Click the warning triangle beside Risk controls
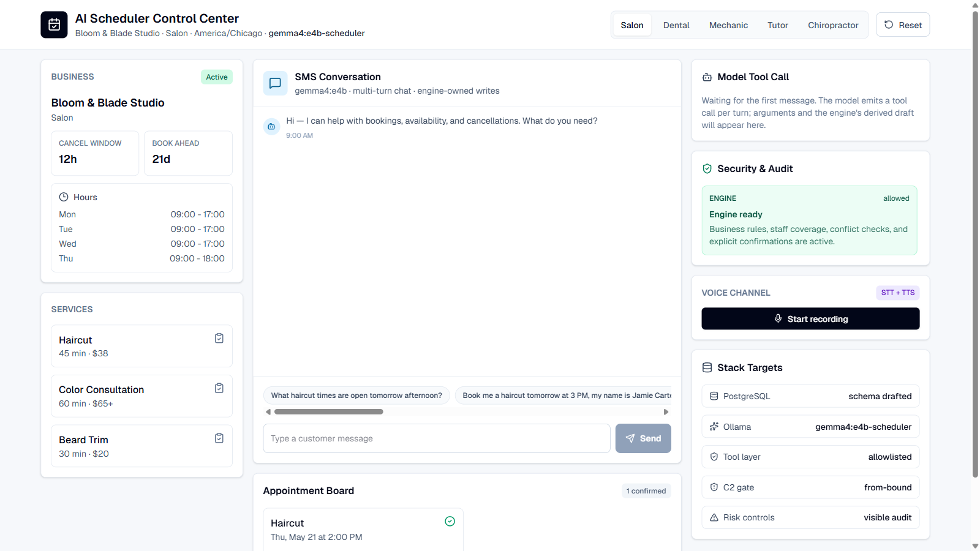 coord(714,518)
